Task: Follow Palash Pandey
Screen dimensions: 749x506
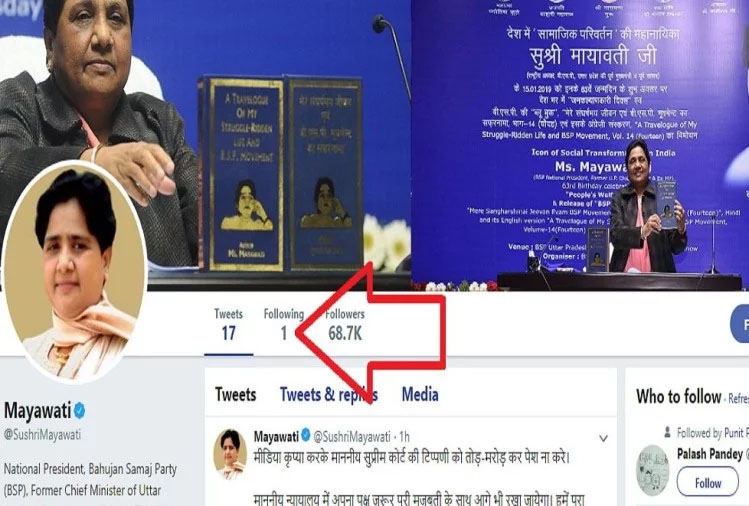Action: click(x=707, y=483)
